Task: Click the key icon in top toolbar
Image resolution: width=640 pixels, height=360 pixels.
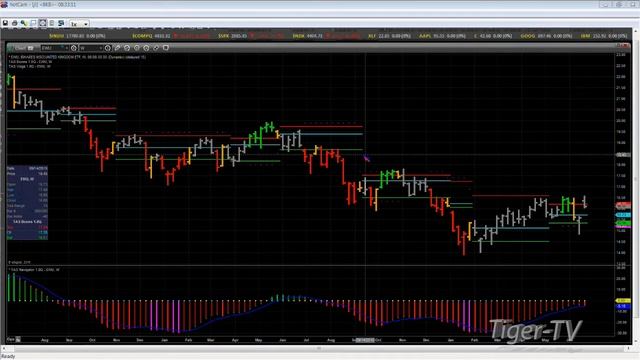Action: [x=24, y=23]
